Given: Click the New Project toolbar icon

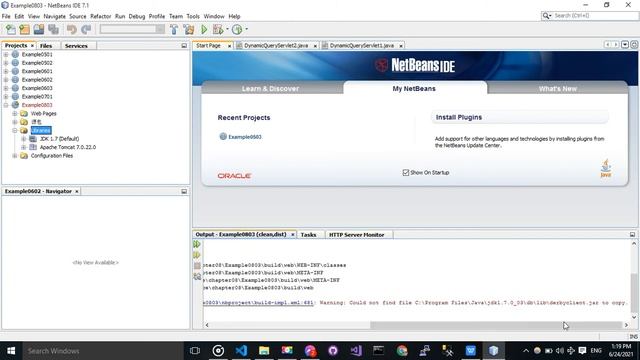Looking at the screenshot, I should tap(24, 29).
